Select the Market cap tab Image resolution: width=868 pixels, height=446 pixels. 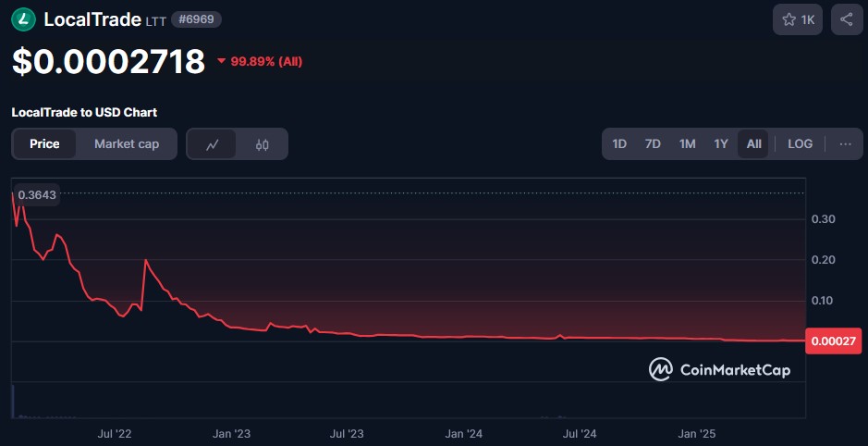(127, 144)
